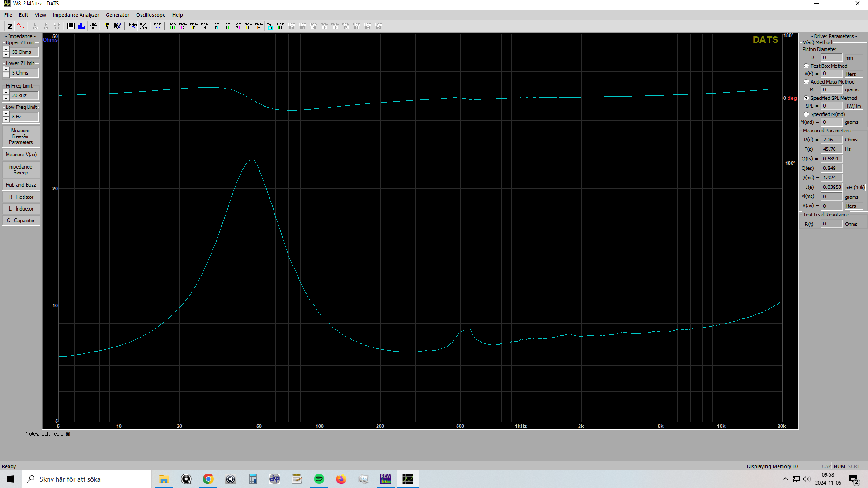Decrease Hi Freq Limit with down arrow
The height and width of the screenshot is (488, 868).
[6, 98]
